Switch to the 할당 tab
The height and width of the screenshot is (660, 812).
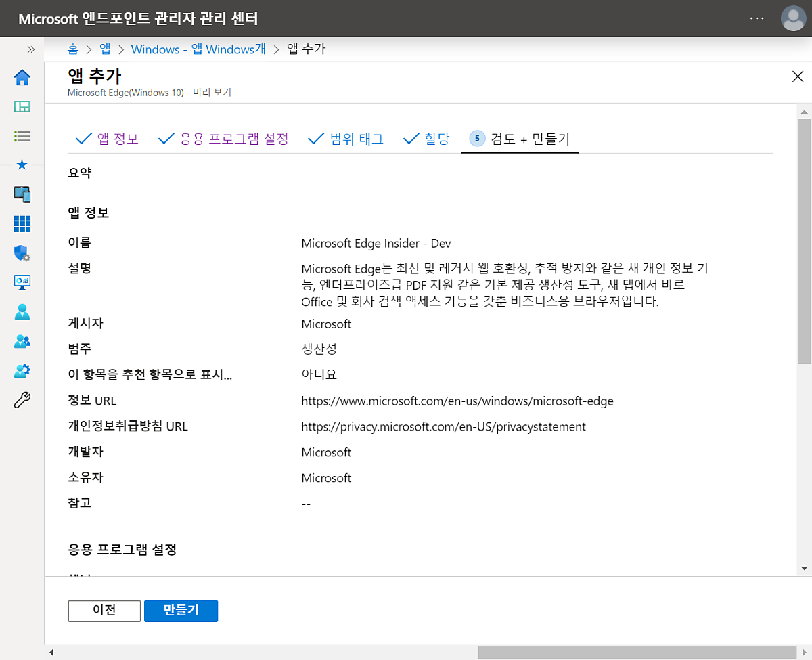pos(426,139)
